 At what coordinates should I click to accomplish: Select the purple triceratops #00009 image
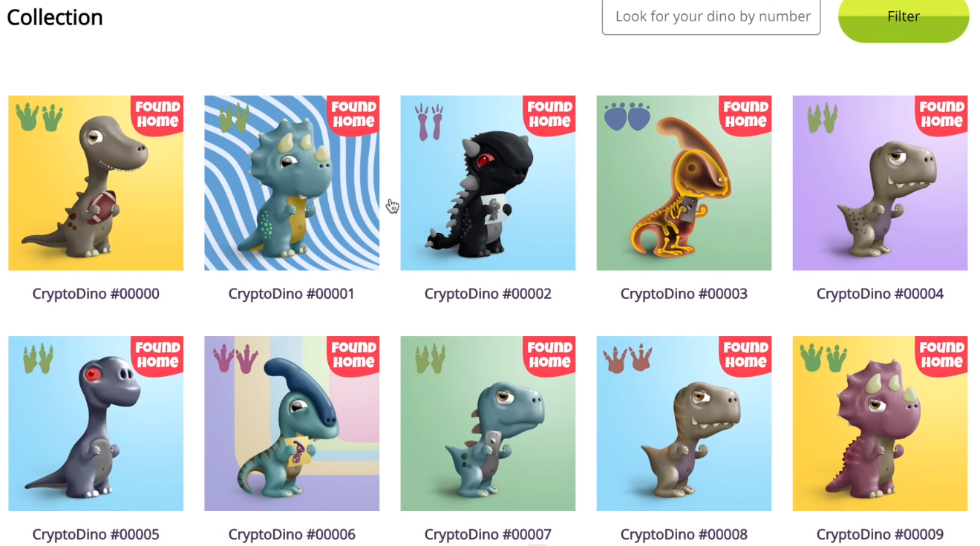(880, 424)
